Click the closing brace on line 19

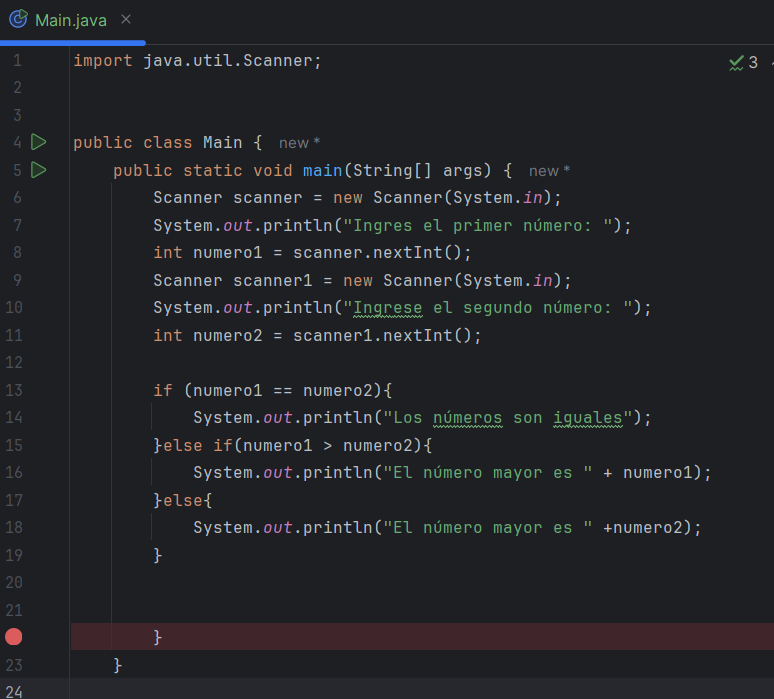157,555
